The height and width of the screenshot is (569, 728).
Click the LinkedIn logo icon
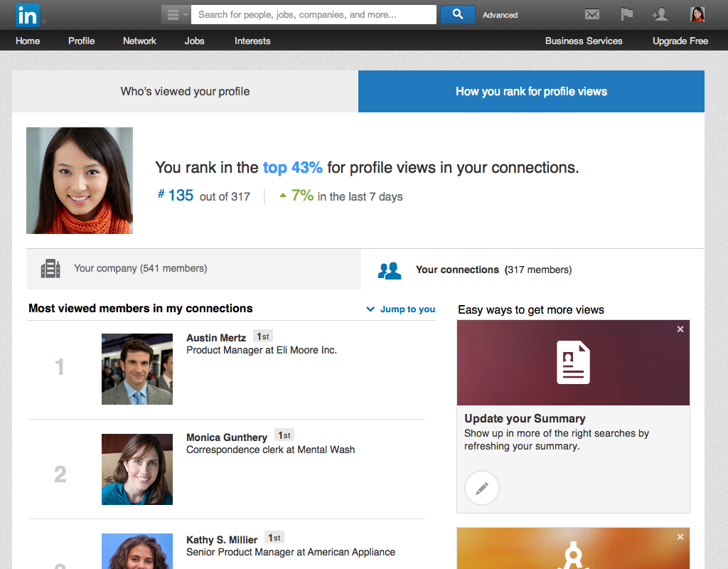coord(28,14)
